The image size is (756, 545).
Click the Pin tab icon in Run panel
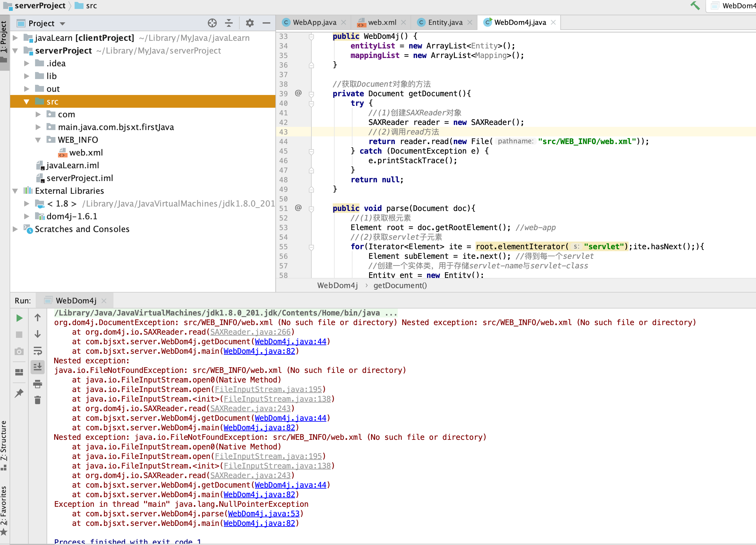pyautogui.click(x=19, y=393)
